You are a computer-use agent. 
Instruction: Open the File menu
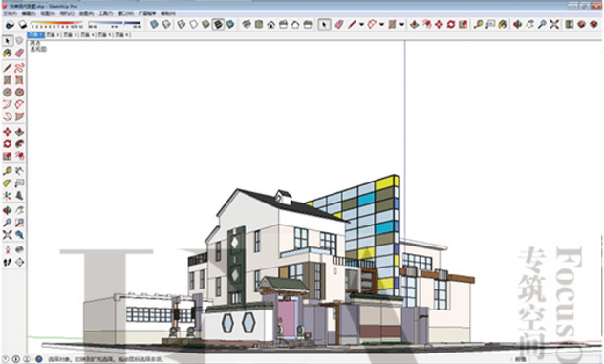[x=10, y=14]
